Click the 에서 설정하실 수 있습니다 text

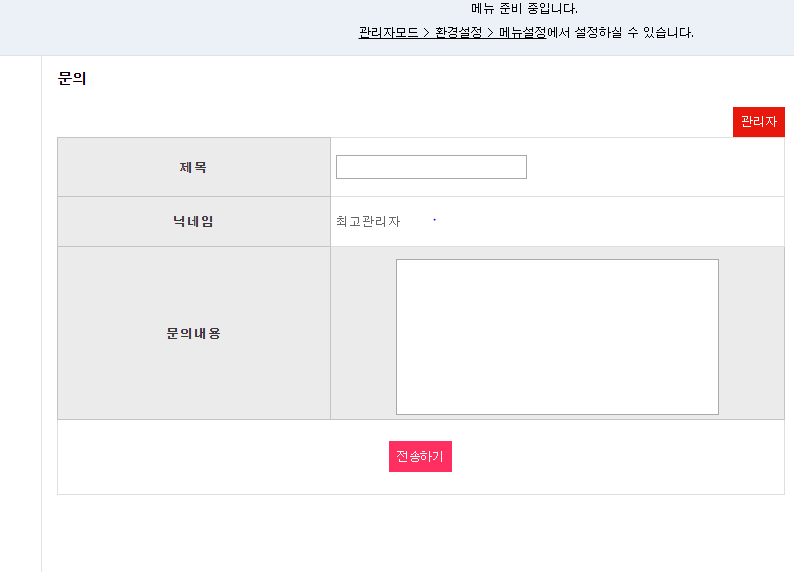[620, 33]
